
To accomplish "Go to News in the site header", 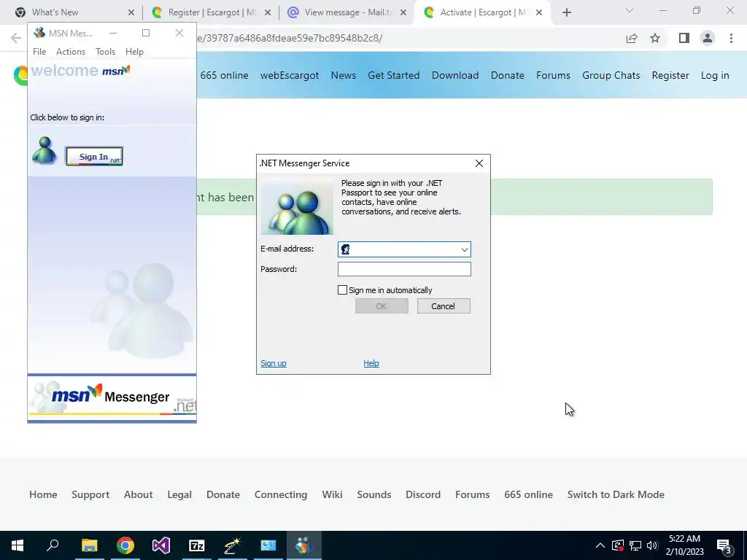I will (x=344, y=75).
